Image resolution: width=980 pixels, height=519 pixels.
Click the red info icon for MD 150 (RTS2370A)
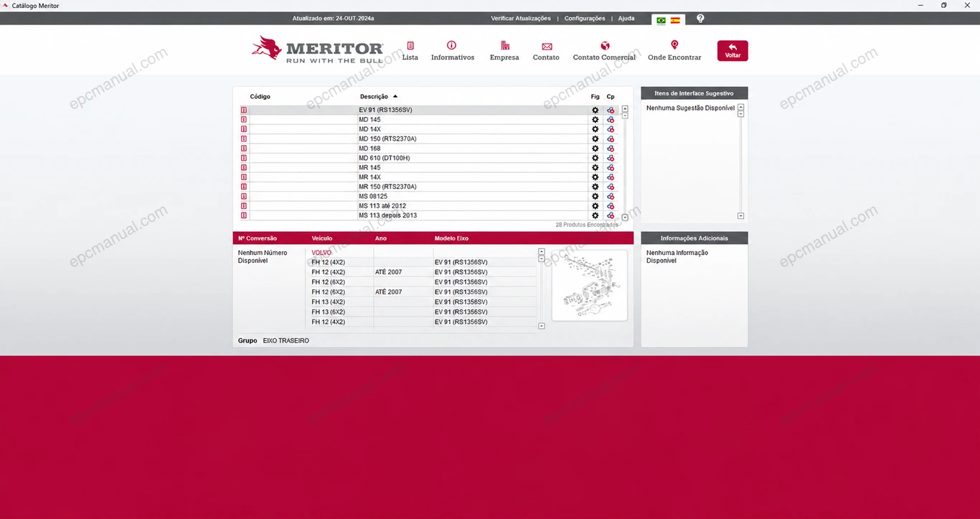click(x=244, y=139)
